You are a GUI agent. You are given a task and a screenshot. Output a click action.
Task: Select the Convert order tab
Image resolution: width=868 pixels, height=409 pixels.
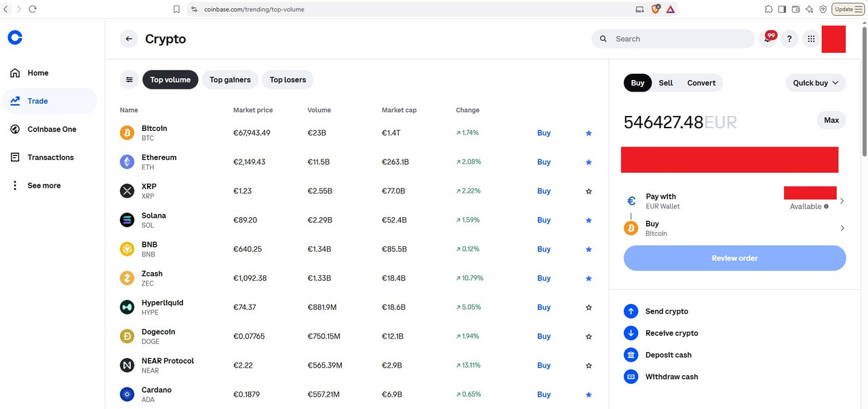[701, 83]
